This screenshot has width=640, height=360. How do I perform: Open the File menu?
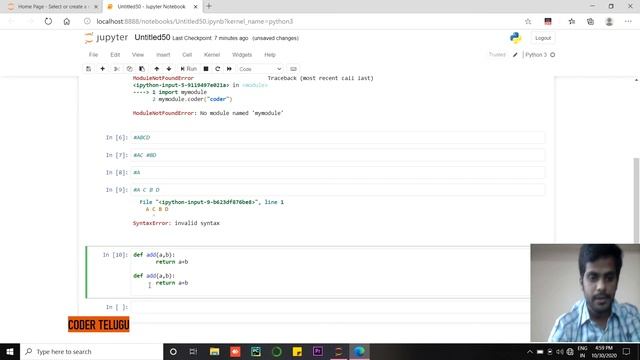(93, 55)
